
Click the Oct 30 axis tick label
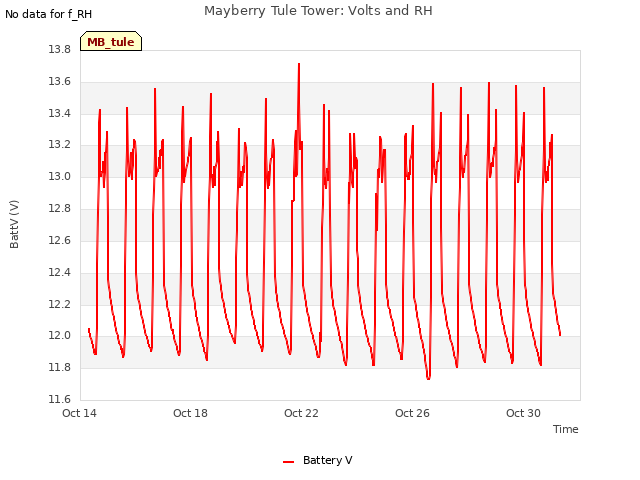(x=523, y=413)
